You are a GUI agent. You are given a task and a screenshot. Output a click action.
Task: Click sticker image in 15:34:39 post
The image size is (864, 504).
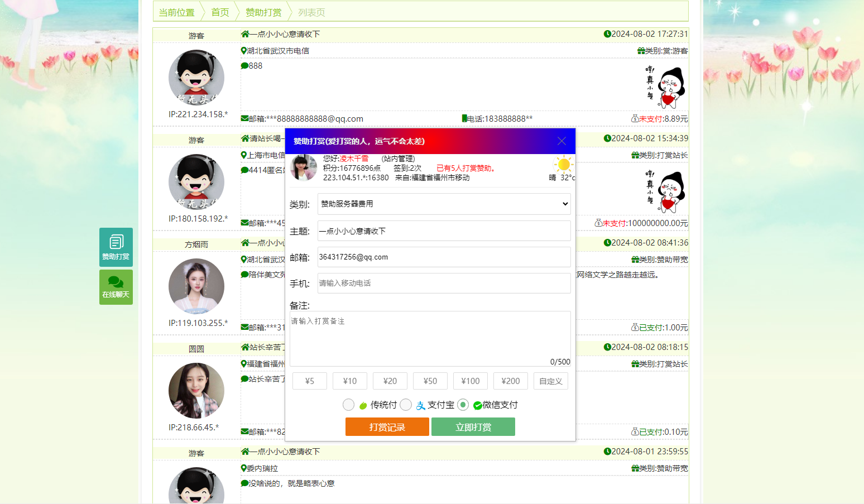665,192
